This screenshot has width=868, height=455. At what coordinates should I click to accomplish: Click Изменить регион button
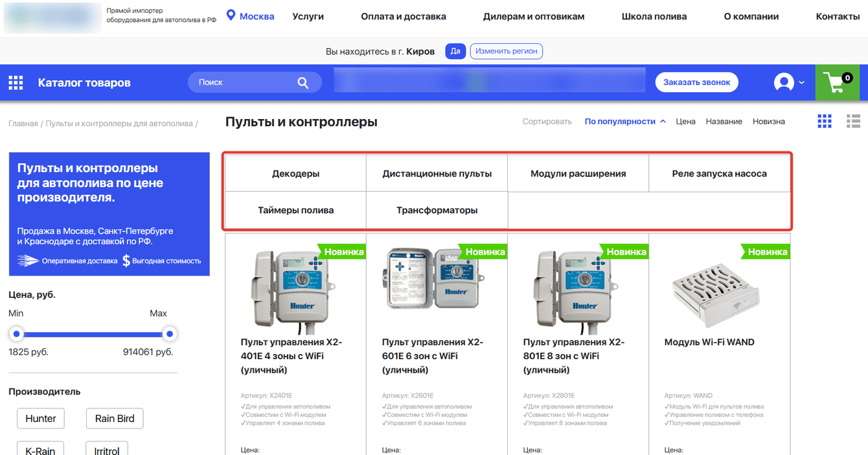coord(507,51)
